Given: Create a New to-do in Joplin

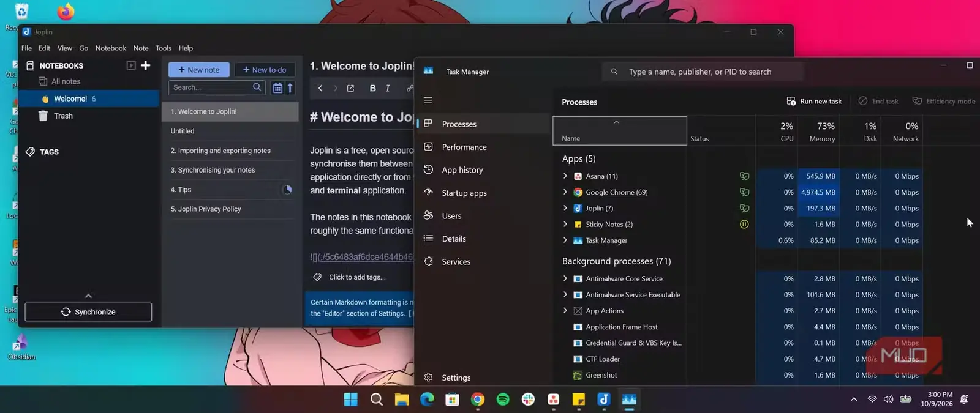Looking at the screenshot, I should point(265,70).
